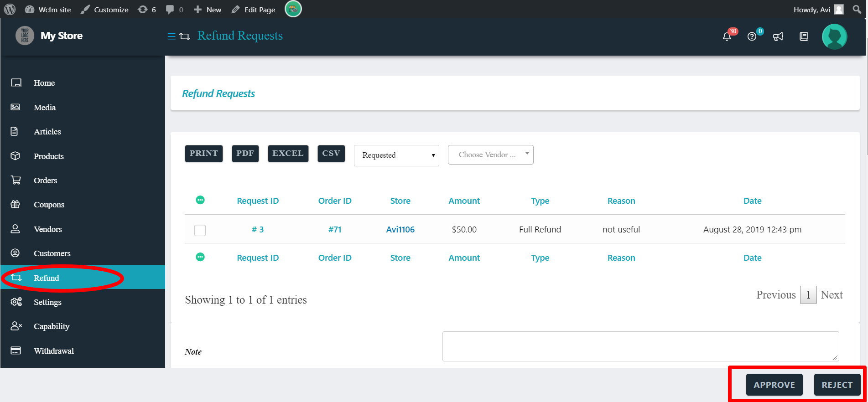Click the store logo placeholder image
Image resolution: width=868 pixels, height=402 pixels.
coord(25,36)
